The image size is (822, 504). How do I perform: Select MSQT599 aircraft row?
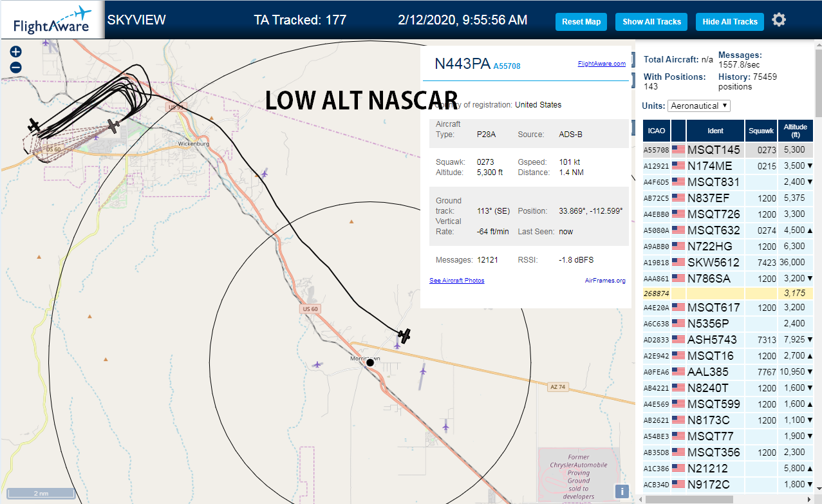click(x=728, y=404)
